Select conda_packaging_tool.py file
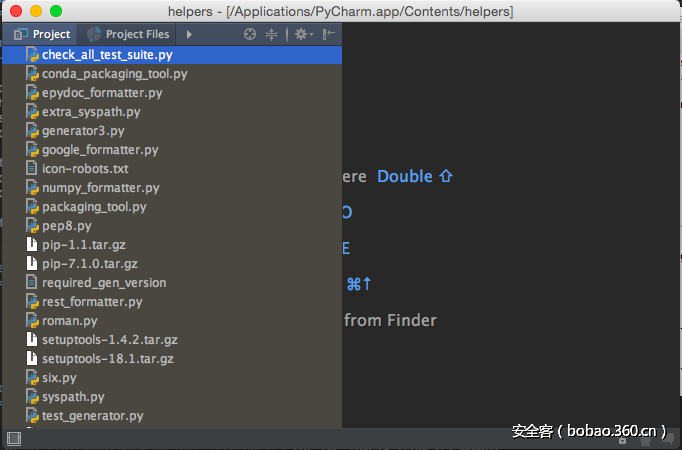 tap(172, 74)
